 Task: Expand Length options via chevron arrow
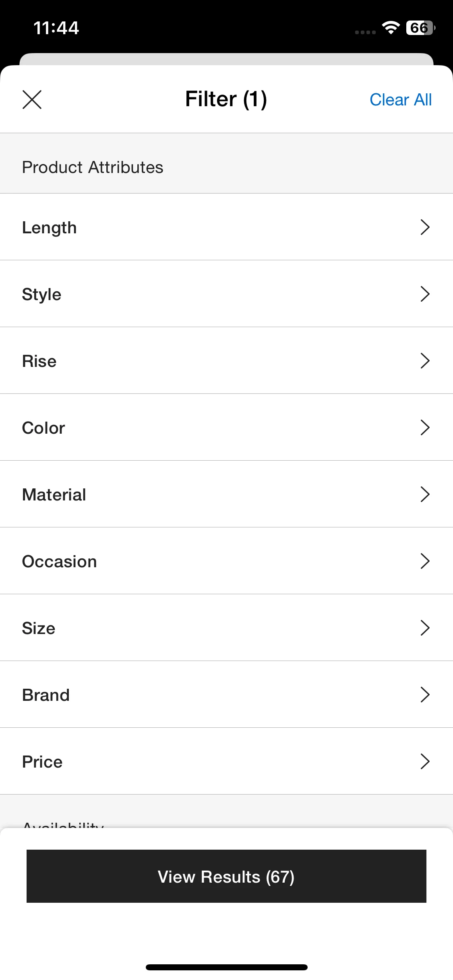pos(425,227)
